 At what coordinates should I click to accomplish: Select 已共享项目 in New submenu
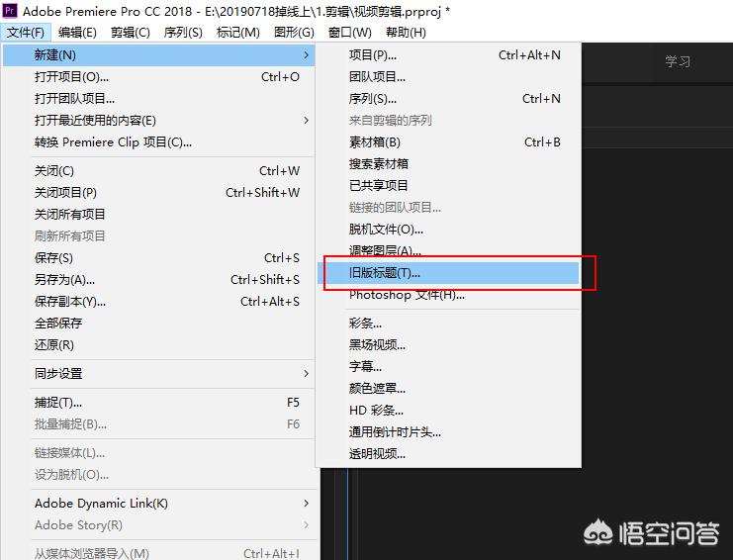(448, 186)
